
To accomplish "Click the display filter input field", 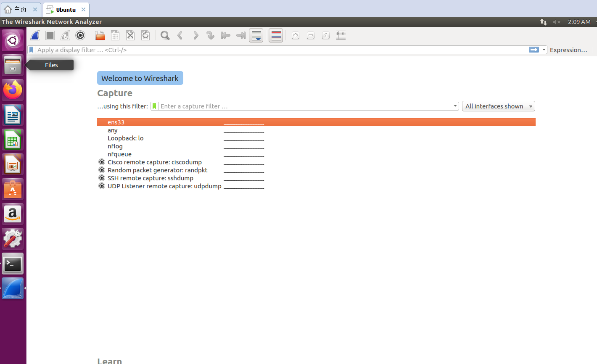I will coord(281,50).
